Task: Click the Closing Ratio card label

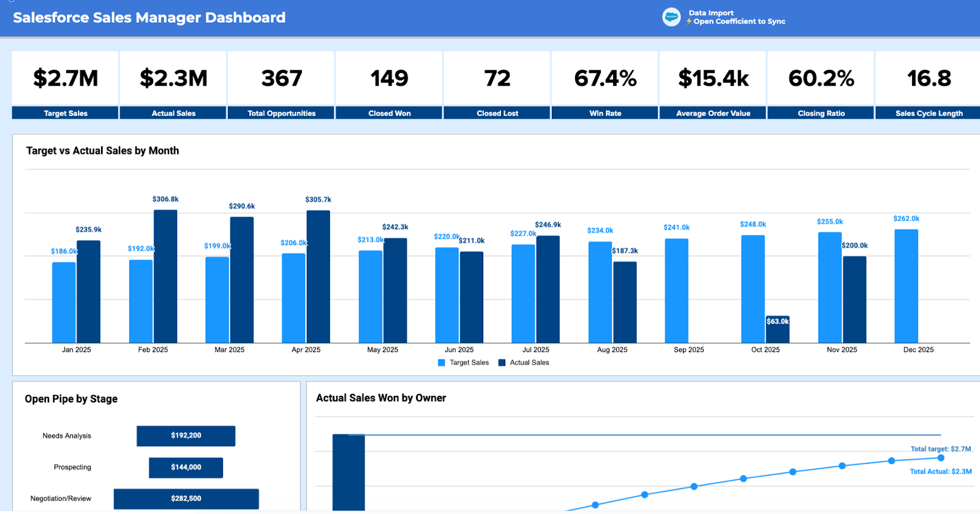Action: point(821,113)
